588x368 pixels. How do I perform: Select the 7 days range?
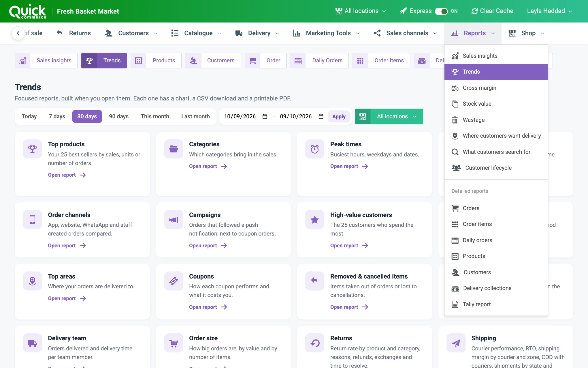[57, 116]
